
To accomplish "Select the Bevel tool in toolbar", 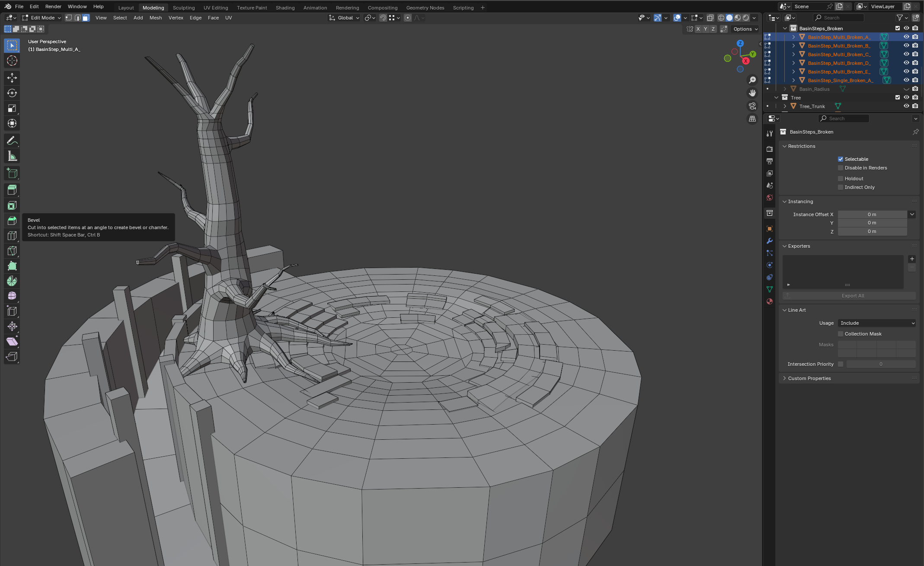I will coord(12,221).
